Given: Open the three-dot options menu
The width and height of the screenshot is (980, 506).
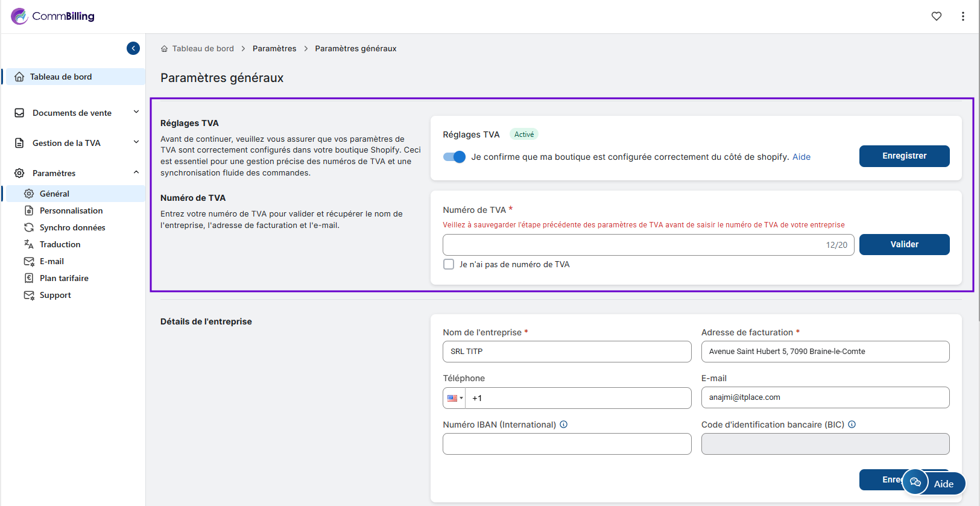Looking at the screenshot, I should coord(963,16).
